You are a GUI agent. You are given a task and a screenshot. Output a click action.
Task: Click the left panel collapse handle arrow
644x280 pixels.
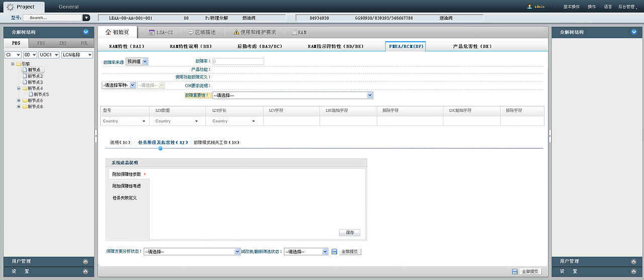pyautogui.click(x=96, y=135)
